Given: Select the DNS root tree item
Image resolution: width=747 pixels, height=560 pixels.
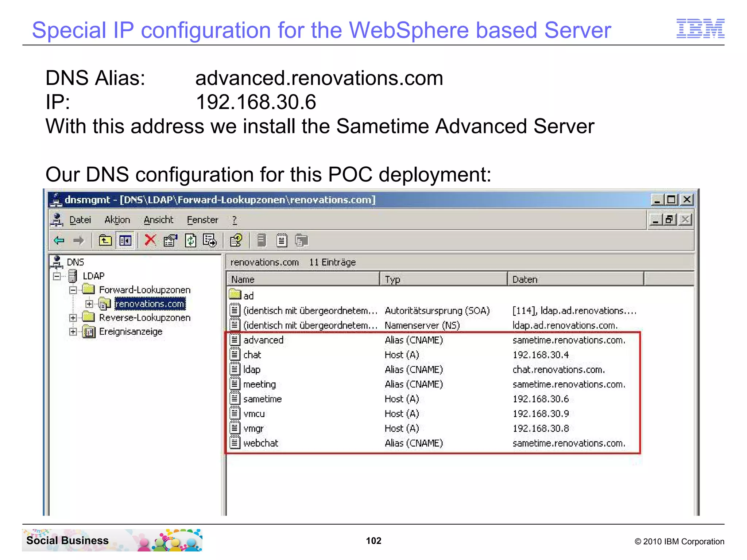Looking at the screenshot, I should 75,262.
